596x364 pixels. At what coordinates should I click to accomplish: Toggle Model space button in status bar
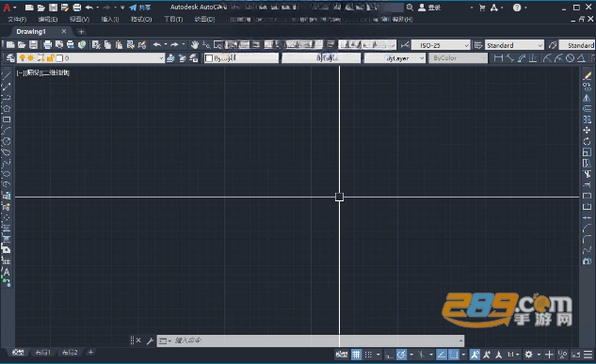click(342, 355)
